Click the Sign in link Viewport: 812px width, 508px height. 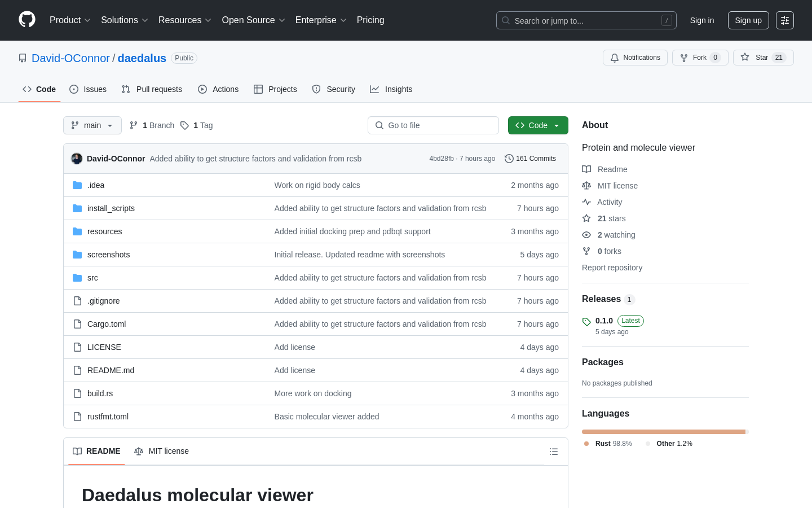point(702,20)
